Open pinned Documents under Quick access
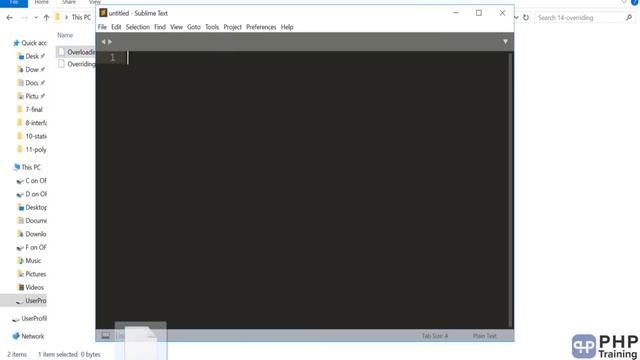The height and width of the screenshot is (360, 640). tap(31, 83)
